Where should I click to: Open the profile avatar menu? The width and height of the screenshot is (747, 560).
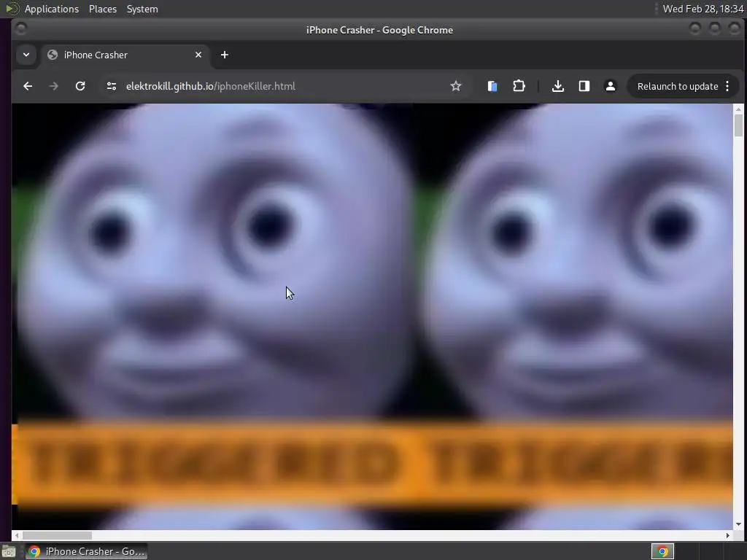coord(611,86)
